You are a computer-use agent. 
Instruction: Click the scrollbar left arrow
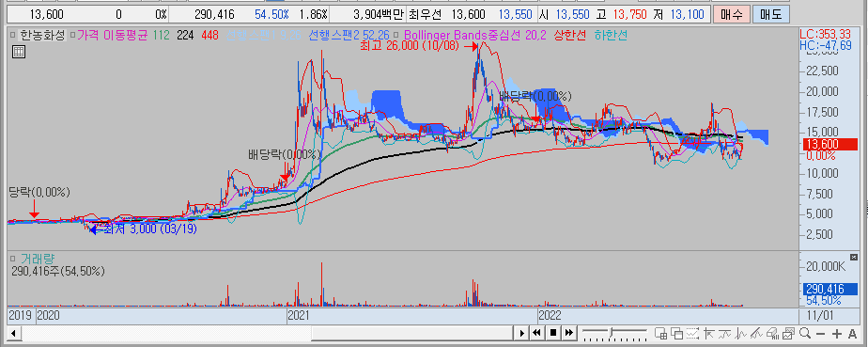[x=13, y=333]
